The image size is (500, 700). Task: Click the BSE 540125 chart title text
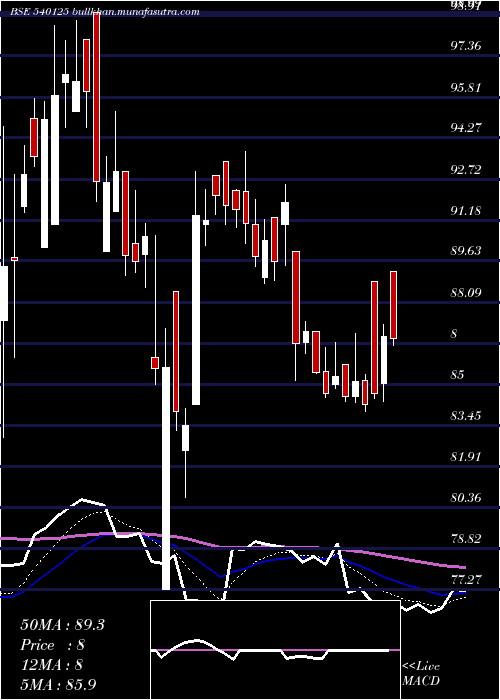coord(105,12)
